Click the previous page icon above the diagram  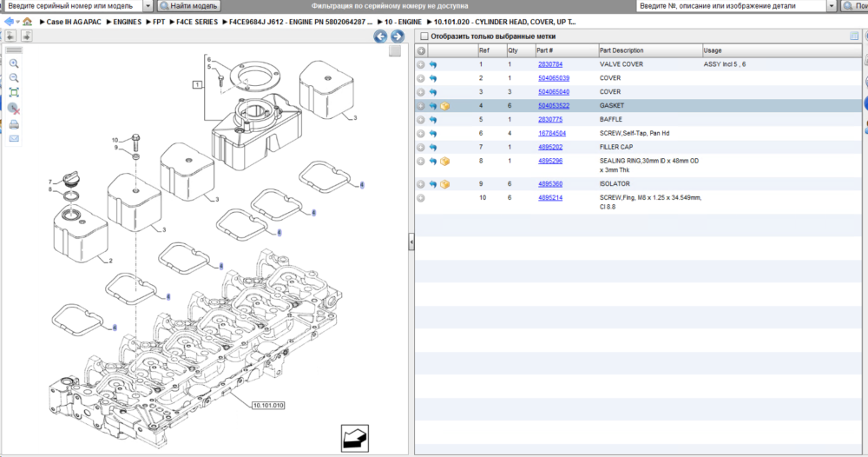tap(10, 36)
